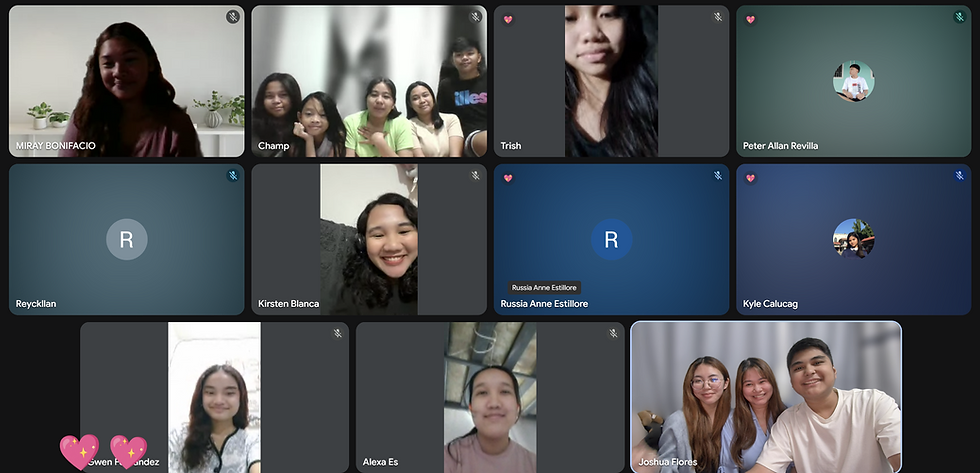The height and width of the screenshot is (473, 980).
Task: Click muted mic icon on Gwen Fernandez tile
Action: click(x=338, y=334)
